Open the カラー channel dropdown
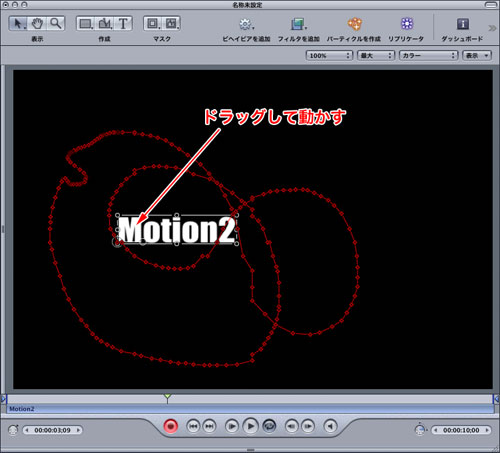The image size is (500, 453). (428, 55)
